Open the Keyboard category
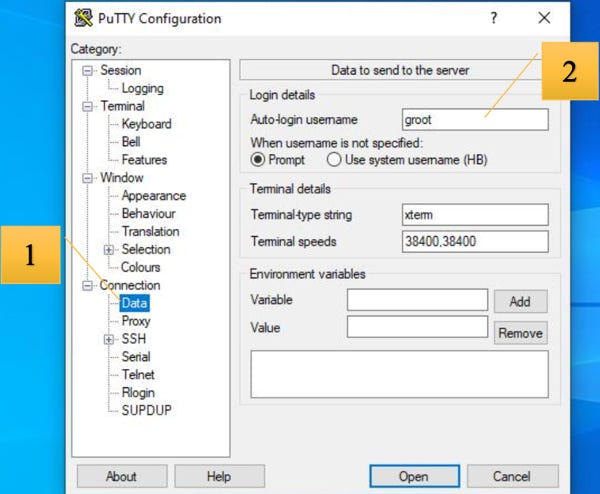The height and width of the screenshot is (494, 600). (x=147, y=124)
